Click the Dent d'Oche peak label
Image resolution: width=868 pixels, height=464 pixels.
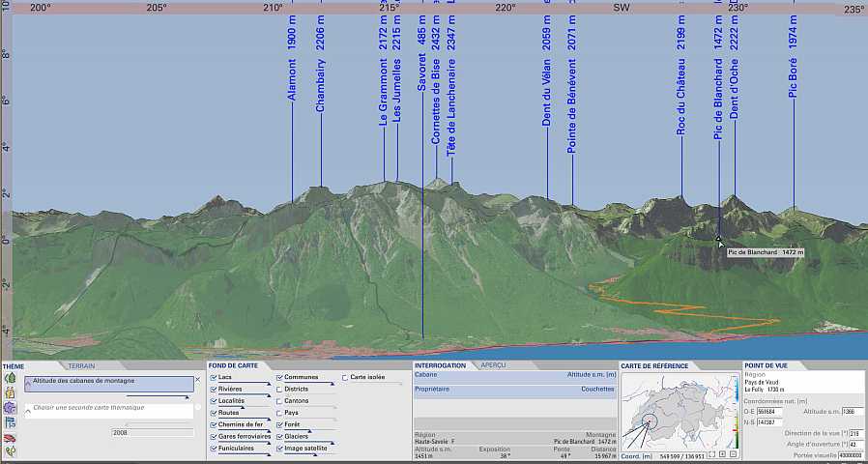point(735,89)
